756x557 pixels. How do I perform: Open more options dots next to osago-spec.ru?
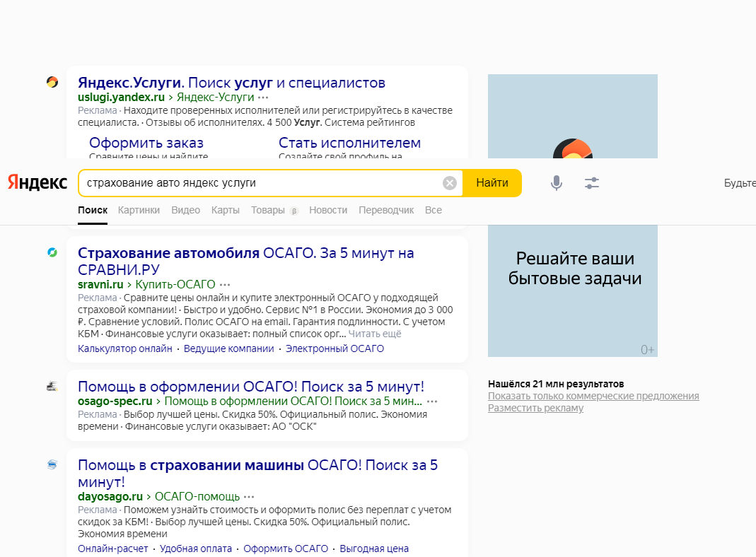tap(432, 401)
